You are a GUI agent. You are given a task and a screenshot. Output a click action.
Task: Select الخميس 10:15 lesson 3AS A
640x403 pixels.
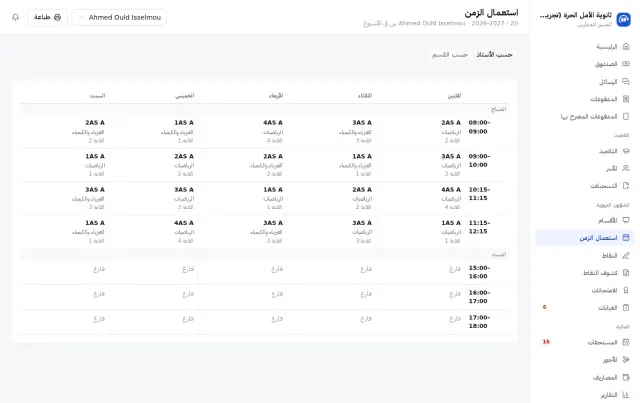point(184,198)
